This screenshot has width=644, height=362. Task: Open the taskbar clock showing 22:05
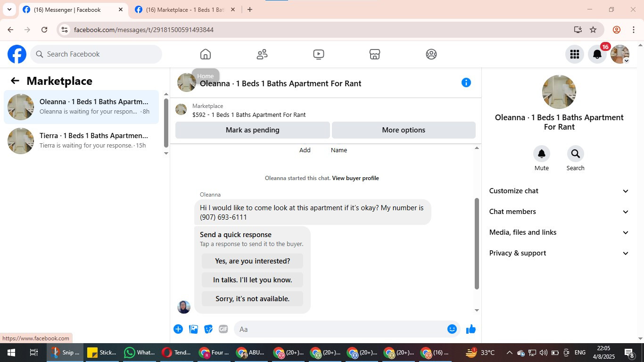click(x=603, y=353)
